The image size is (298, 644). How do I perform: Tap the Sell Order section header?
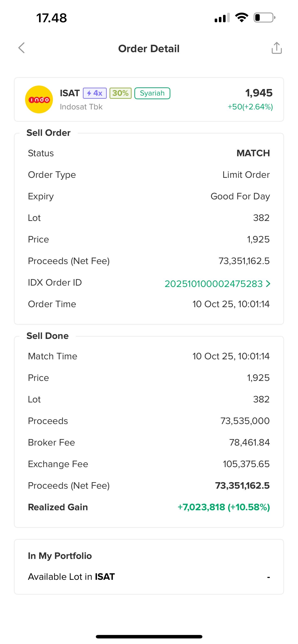click(x=49, y=133)
